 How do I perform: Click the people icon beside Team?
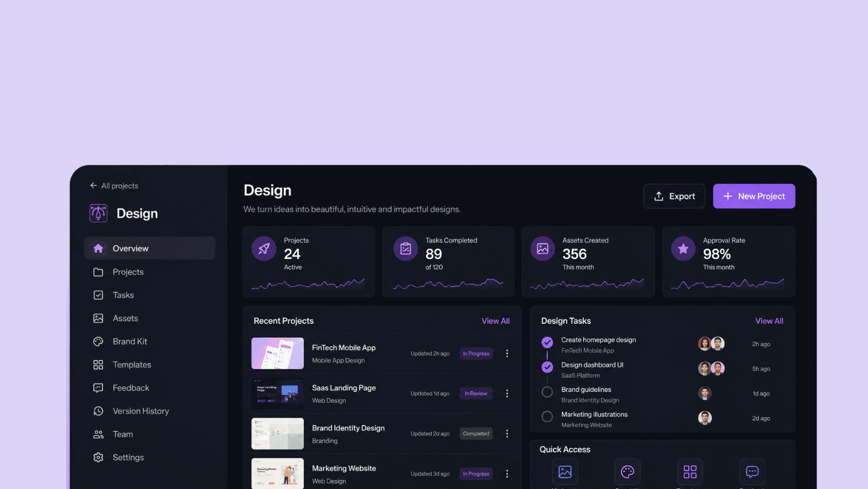pos(98,434)
